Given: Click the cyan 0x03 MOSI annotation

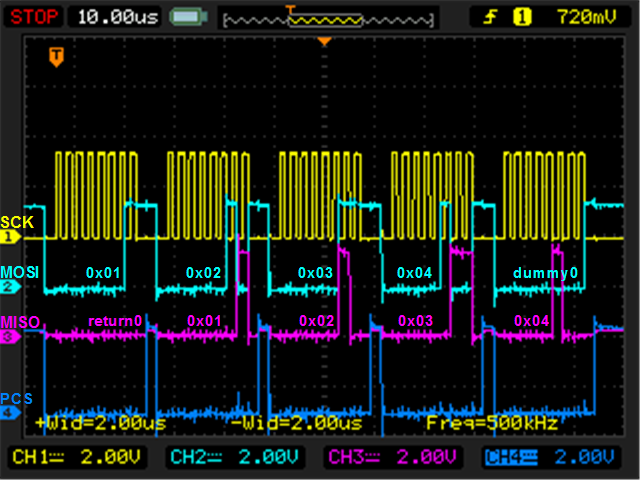Looking at the screenshot, I should pyautogui.click(x=316, y=273).
